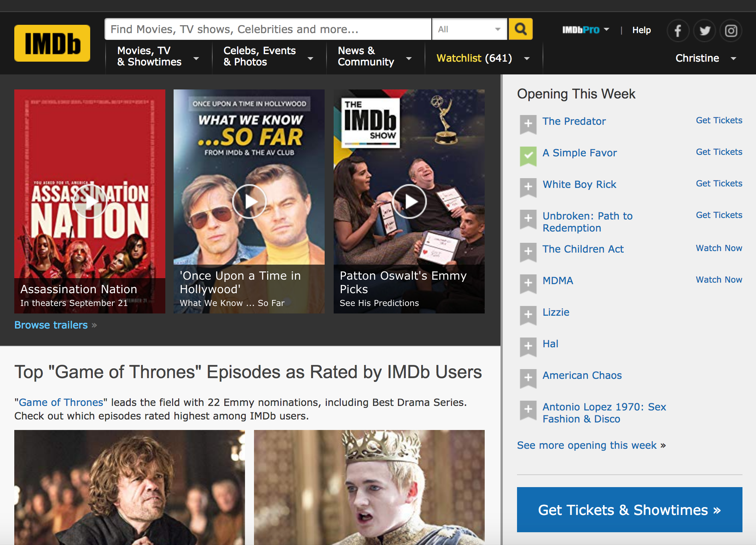756x545 pixels.
Task: Click Get Tickets & Showtimes button
Action: coord(629,510)
